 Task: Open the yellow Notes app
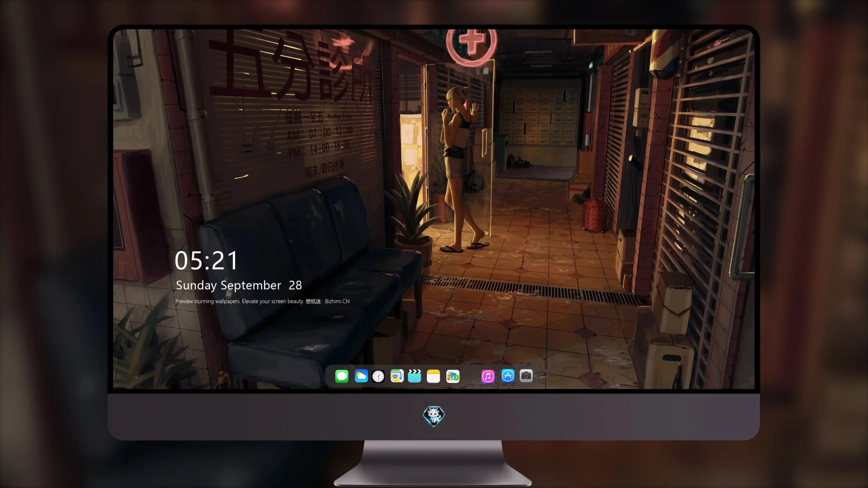coord(433,376)
